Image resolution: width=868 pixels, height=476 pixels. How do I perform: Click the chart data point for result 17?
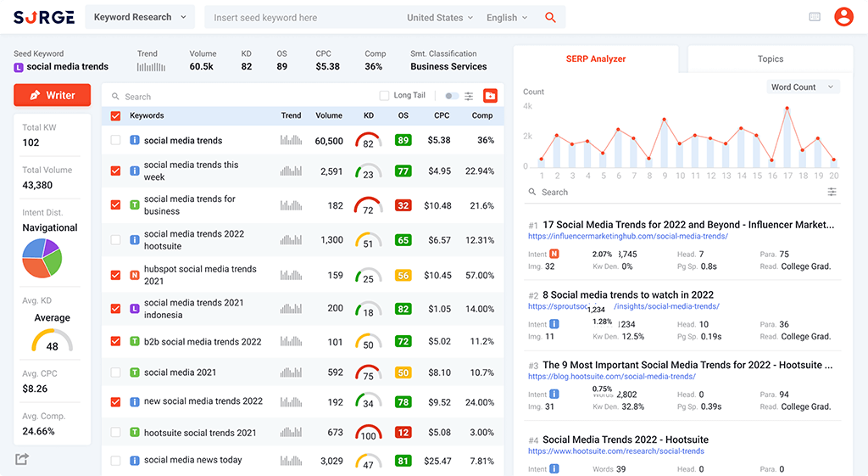coord(787,109)
